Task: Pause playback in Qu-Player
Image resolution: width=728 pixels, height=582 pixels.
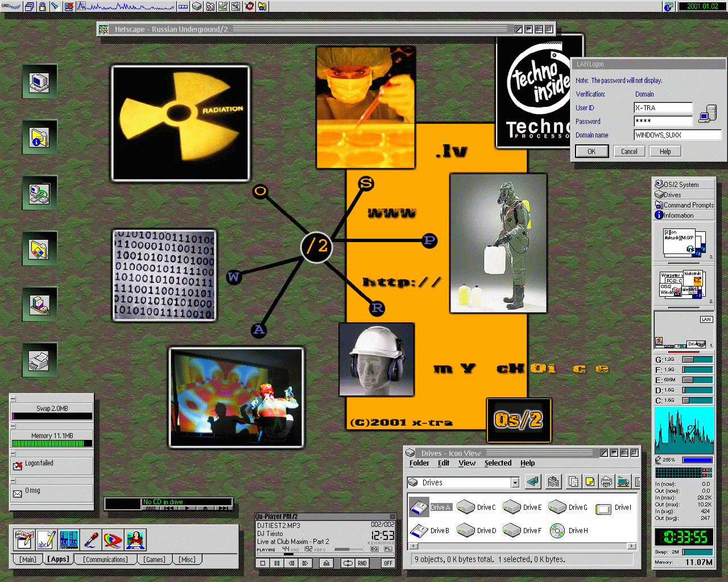Action: click(277, 563)
